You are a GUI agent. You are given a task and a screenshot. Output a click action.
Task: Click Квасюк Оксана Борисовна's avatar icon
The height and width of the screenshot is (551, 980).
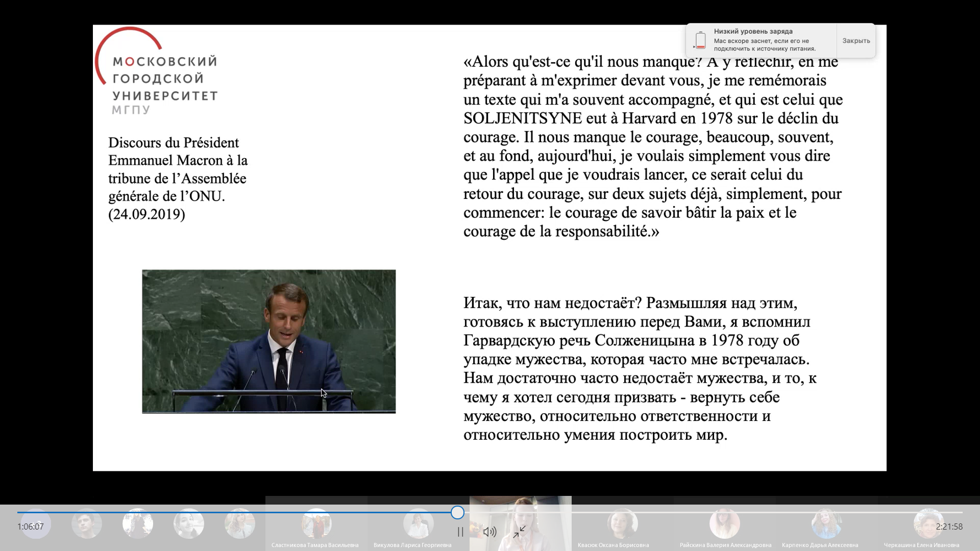tap(622, 523)
